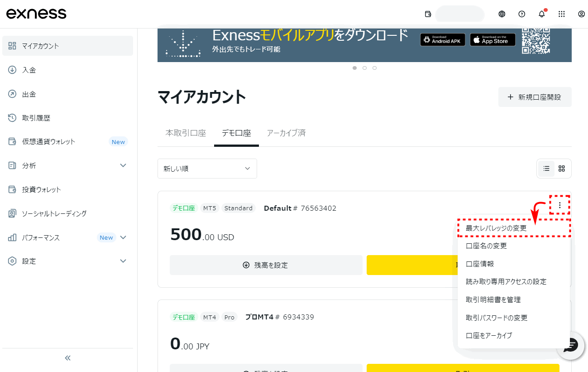Click the App Store download badge
Screen dimensions: 588x372
492,40
